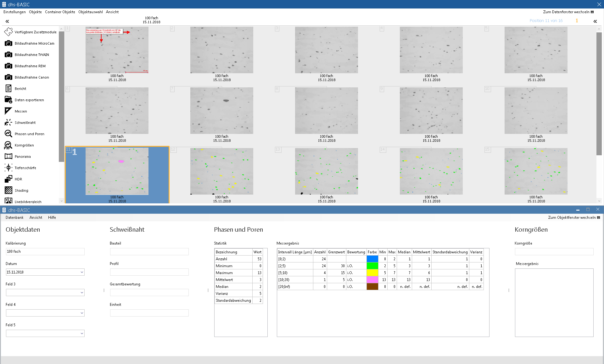Select the colorful thumbnail numbered 12
This screenshot has width=604, height=364.
point(221,171)
